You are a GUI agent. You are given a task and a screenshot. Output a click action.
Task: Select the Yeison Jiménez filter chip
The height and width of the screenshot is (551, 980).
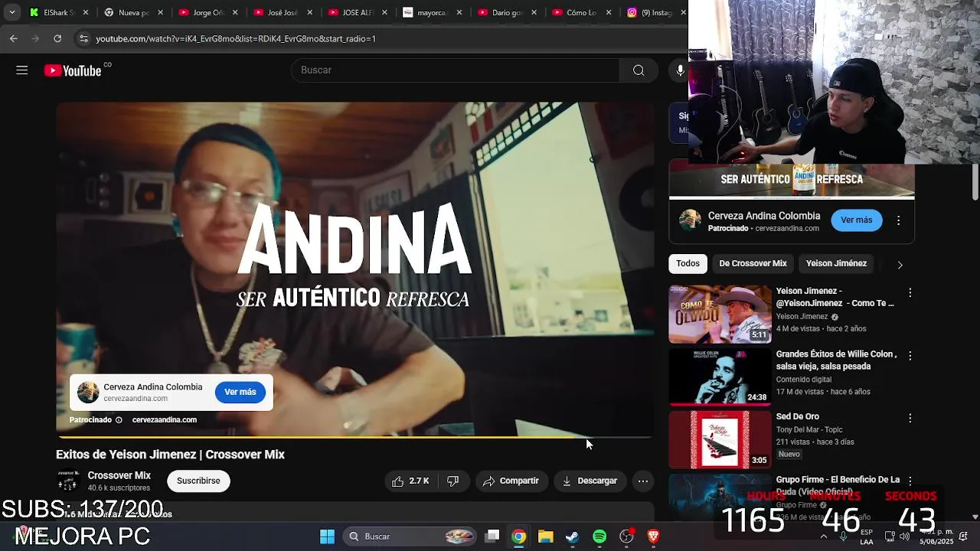(x=836, y=263)
